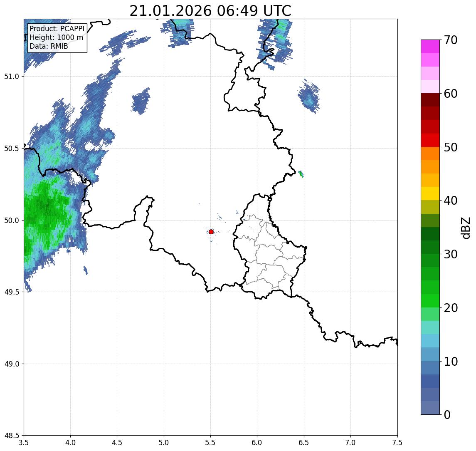Click the small blue echo patch near 4.75°E 50.8°N
476x451 pixels.
click(141, 101)
